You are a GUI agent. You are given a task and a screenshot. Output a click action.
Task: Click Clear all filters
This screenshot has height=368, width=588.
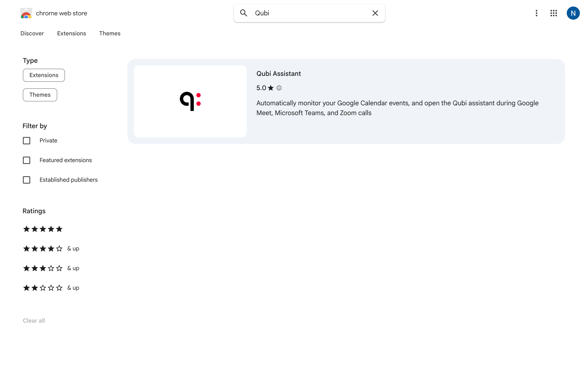point(34,321)
